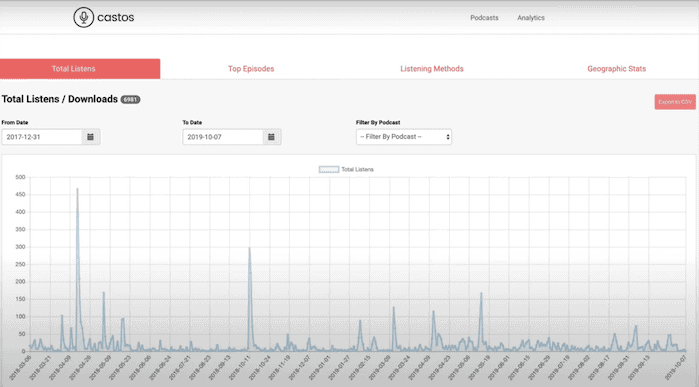Switch to the Listening Methods tab
The width and height of the screenshot is (699, 387).
432,69
